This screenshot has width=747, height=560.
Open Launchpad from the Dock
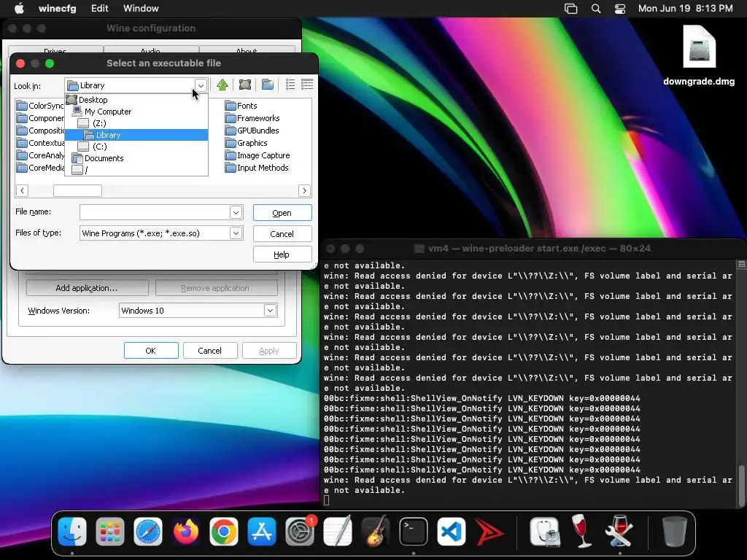pyautogui.click(x=110, y=532)
